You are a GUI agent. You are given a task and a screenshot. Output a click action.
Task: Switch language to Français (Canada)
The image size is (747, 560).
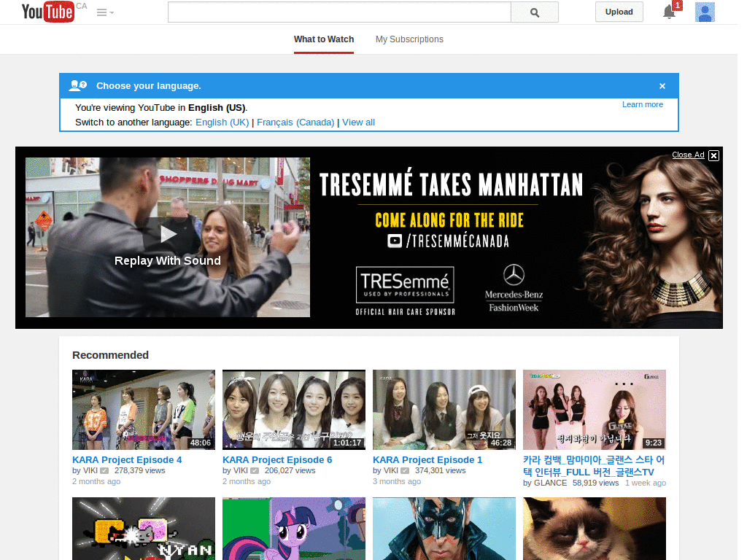click(x=295, y=122)
